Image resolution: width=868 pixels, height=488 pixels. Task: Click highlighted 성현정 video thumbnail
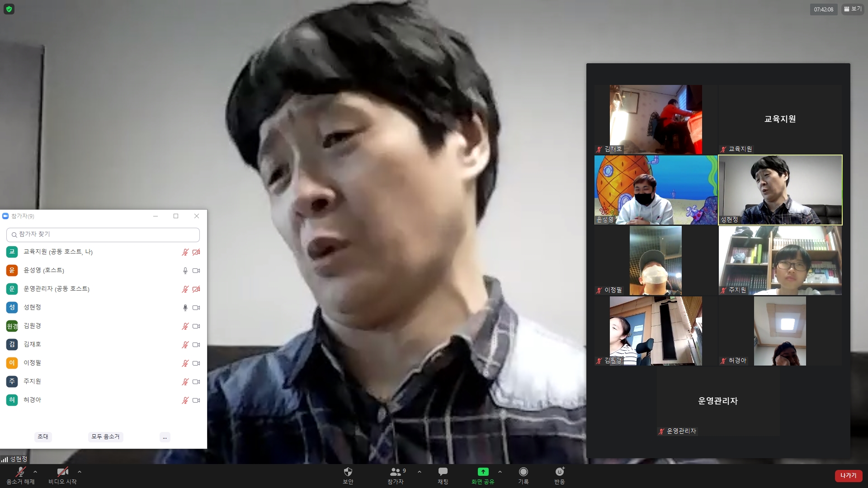tap(780, 190)
